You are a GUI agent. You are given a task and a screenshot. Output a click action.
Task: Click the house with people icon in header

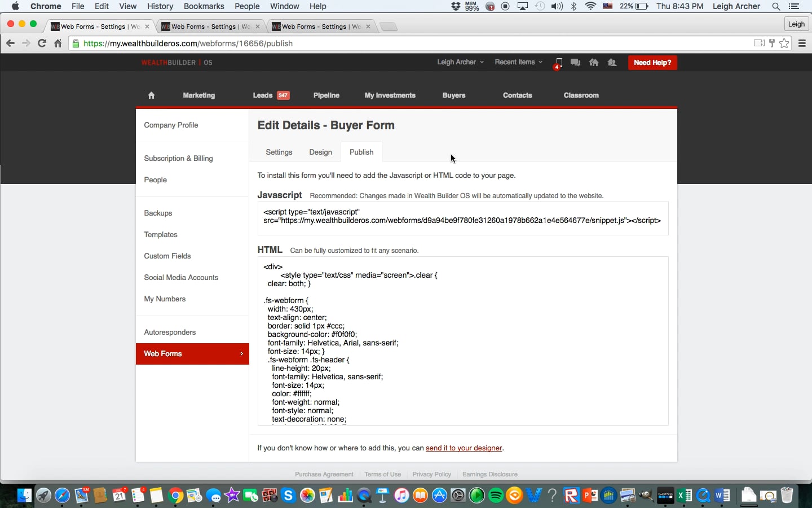(x=612, y=63)
